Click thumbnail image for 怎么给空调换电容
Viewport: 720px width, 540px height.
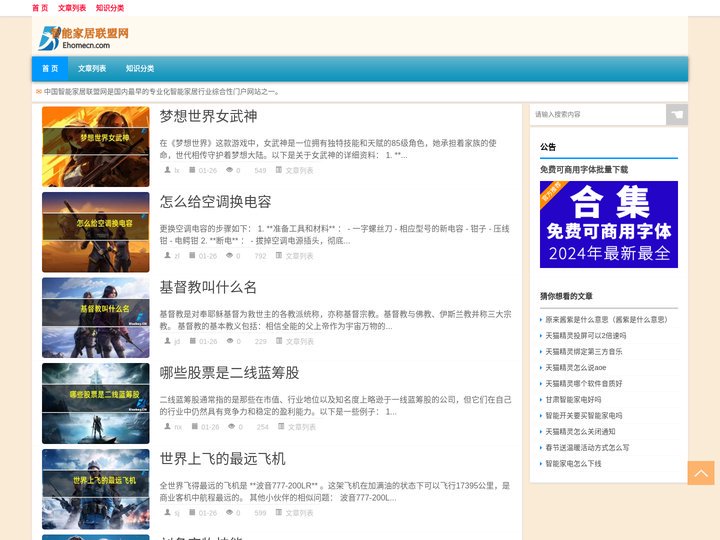coord(96,232)
